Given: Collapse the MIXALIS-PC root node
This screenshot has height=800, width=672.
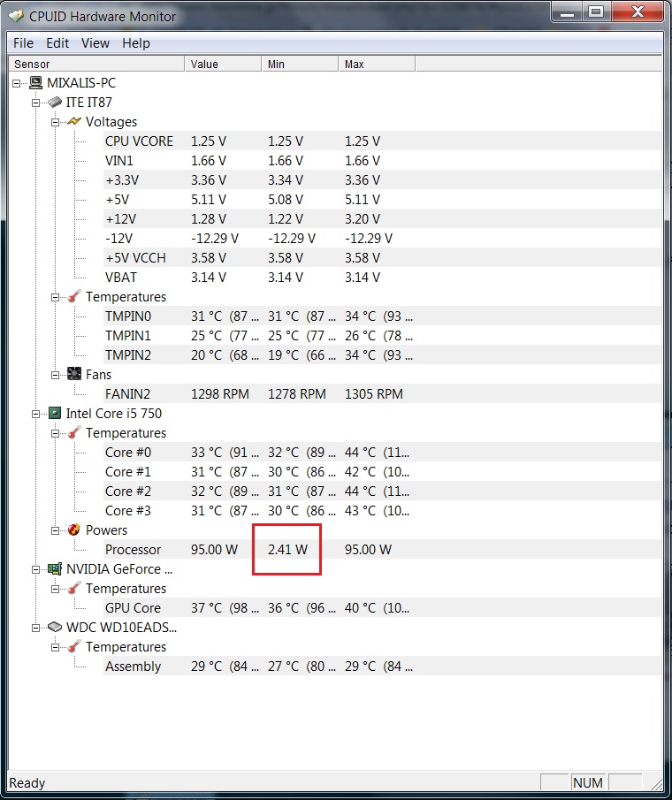Looking at the screenshot, I should pyautogui.click(x=16, y=83).
